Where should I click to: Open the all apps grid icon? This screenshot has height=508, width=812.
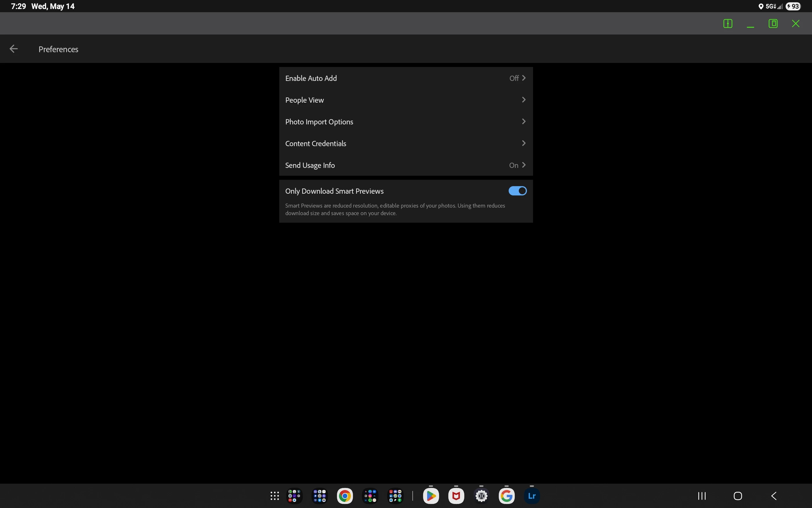coord(274,496)
